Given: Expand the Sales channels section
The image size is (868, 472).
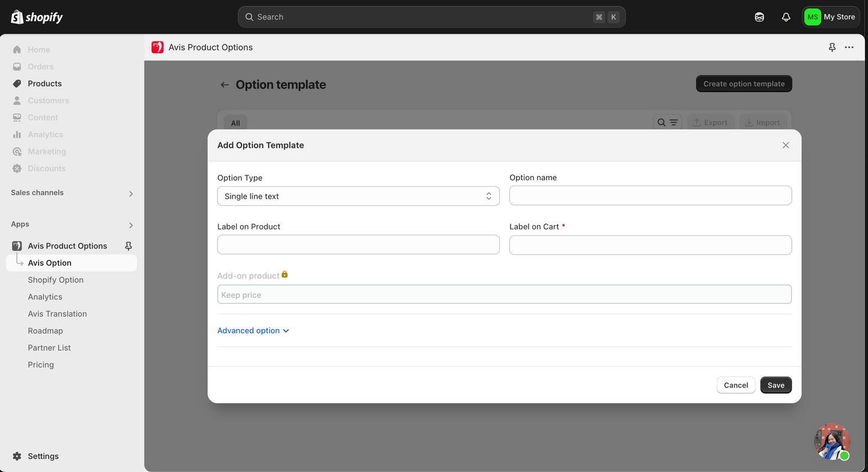Looking at the screenshot, I should pyautogui.click(x=131, y=194).
